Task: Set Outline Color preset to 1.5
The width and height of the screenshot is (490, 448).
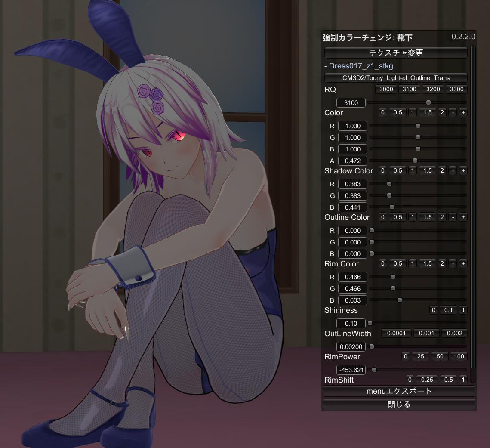Action: [x=426, y=217]
